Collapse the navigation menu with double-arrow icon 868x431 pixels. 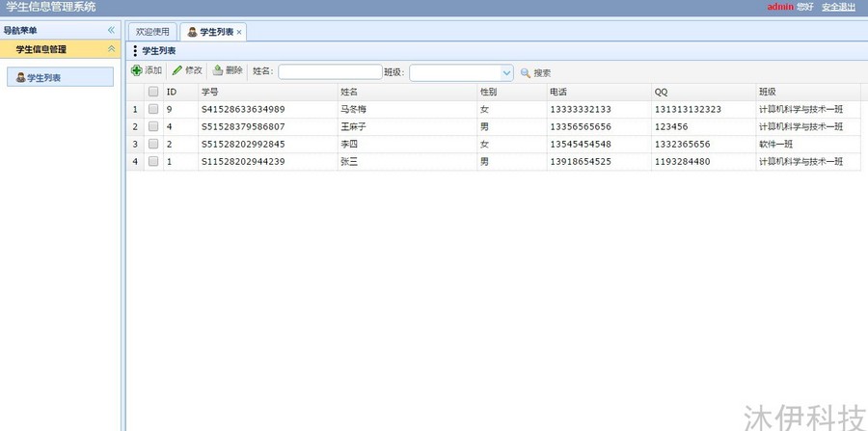tap(111, 30)
